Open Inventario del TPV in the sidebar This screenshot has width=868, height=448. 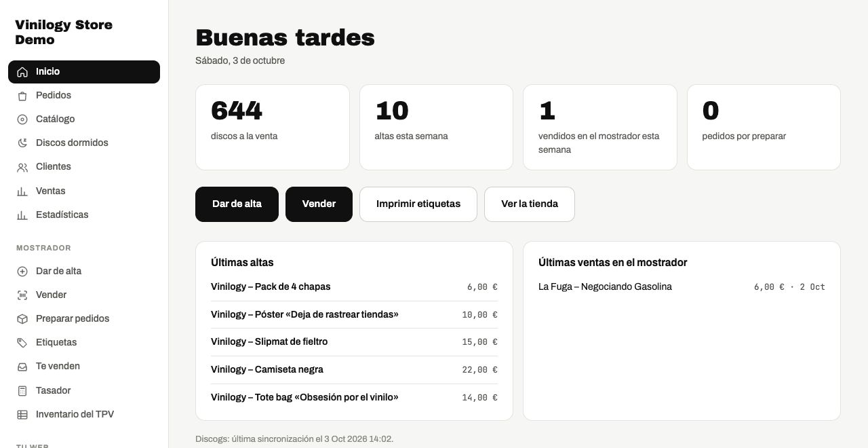point(84,415)
